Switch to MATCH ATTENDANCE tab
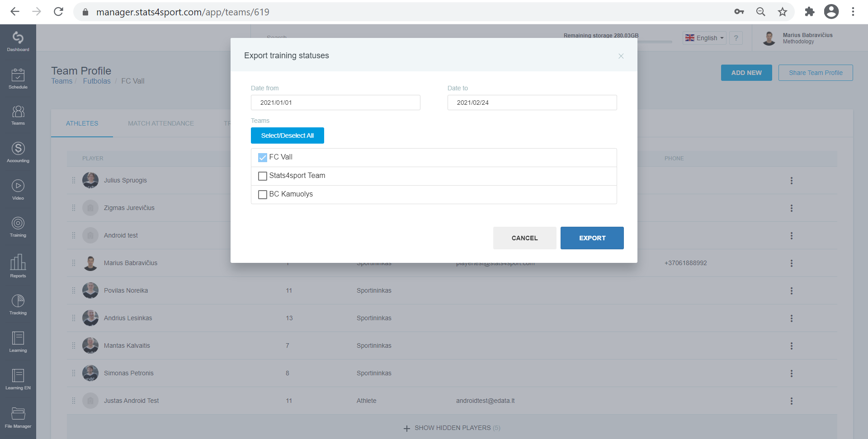 (160, 123)
